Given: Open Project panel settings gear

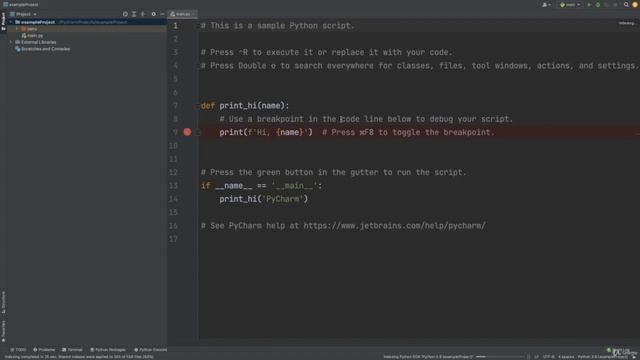Looking at the screenshot, I should [x=153, y=14].
